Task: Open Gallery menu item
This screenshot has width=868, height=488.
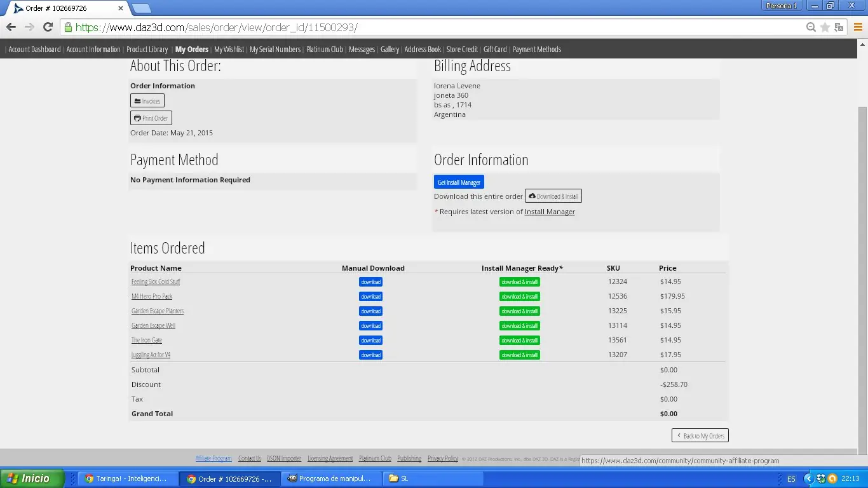Action: tap(390, 49)
